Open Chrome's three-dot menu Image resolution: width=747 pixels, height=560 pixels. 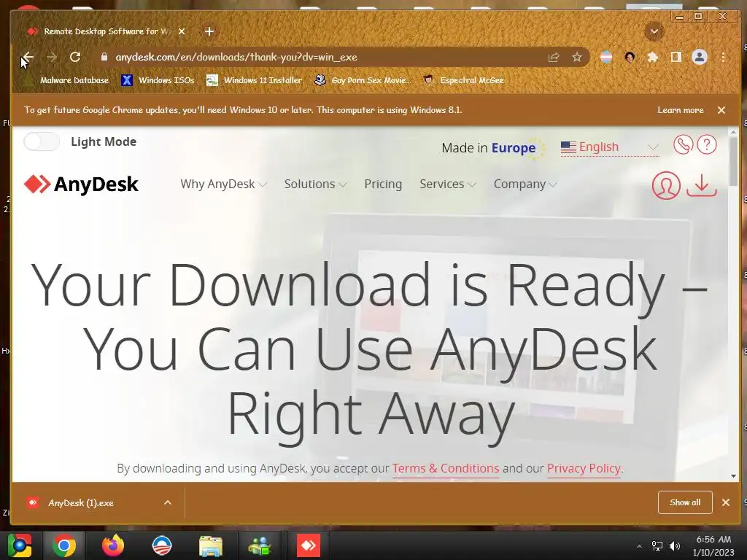coord(723,58)
